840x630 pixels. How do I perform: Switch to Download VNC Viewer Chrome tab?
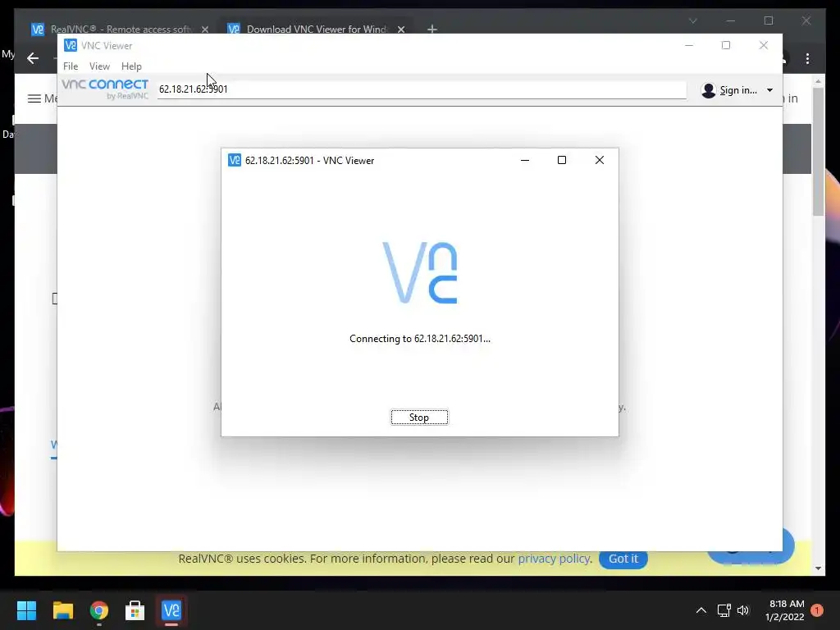click(316, 29)
